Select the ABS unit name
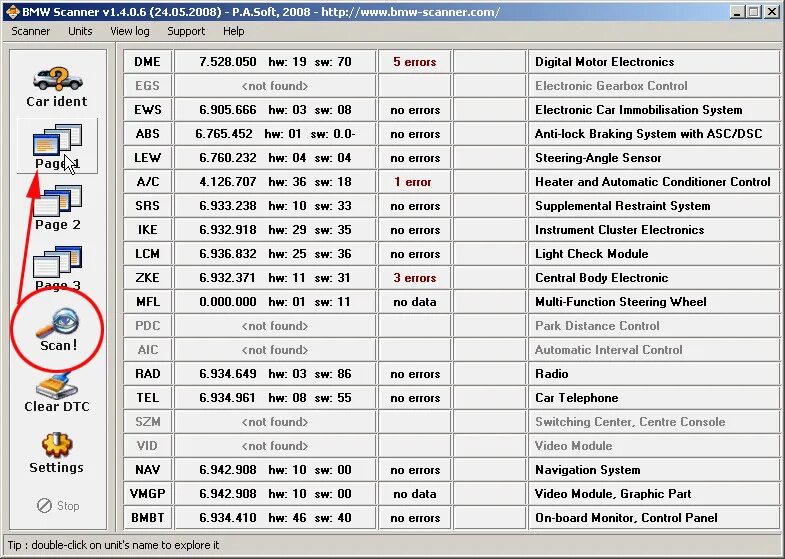This screenshot has width=785, height=559. pos(148,134)
